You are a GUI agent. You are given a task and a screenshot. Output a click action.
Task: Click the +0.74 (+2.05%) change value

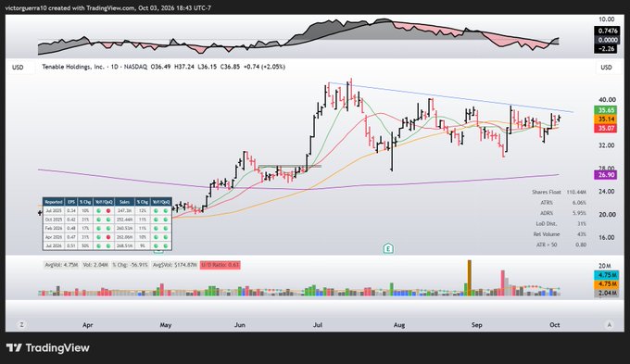pyautogui.click(x=264, y=67)
